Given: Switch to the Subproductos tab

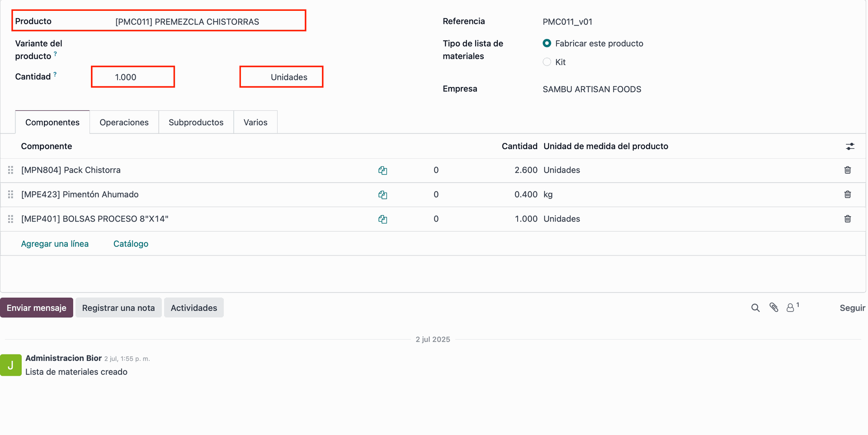Looking at the screenshot, I should coord(196,123).
